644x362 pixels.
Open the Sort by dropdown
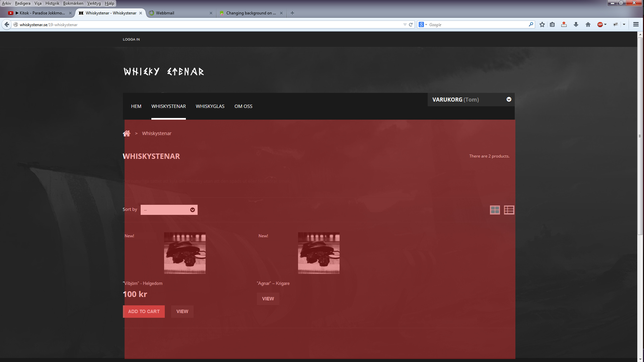tap(169, 210)
